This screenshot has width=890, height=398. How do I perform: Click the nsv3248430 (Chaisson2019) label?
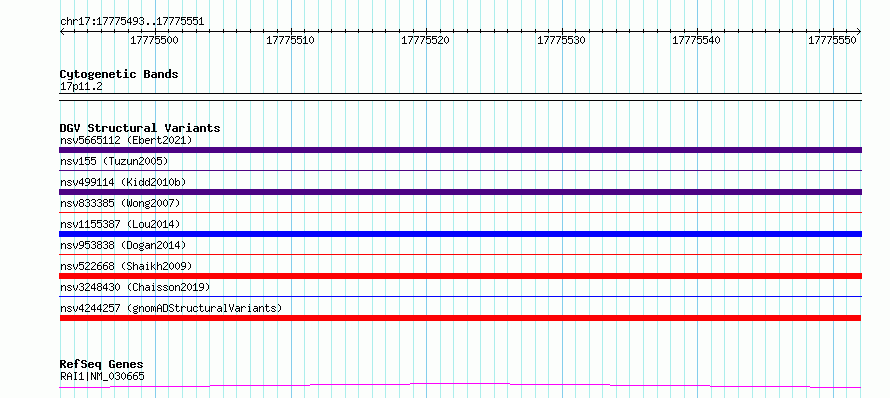(x=135, y=287)
